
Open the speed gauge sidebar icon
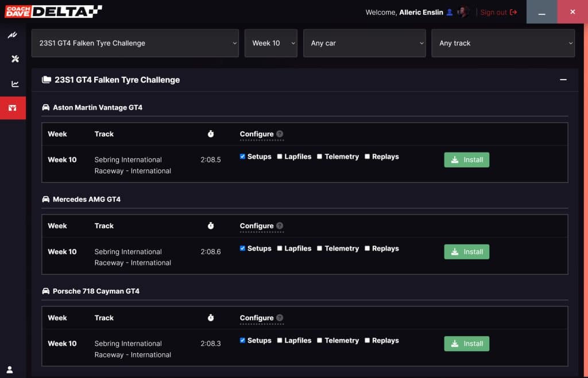click(13, 35)
